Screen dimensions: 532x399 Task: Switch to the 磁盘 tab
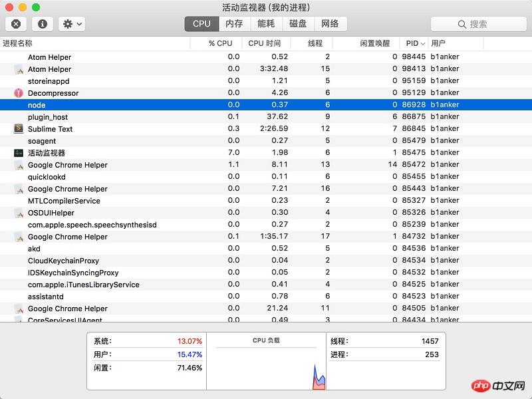[298, 24]
